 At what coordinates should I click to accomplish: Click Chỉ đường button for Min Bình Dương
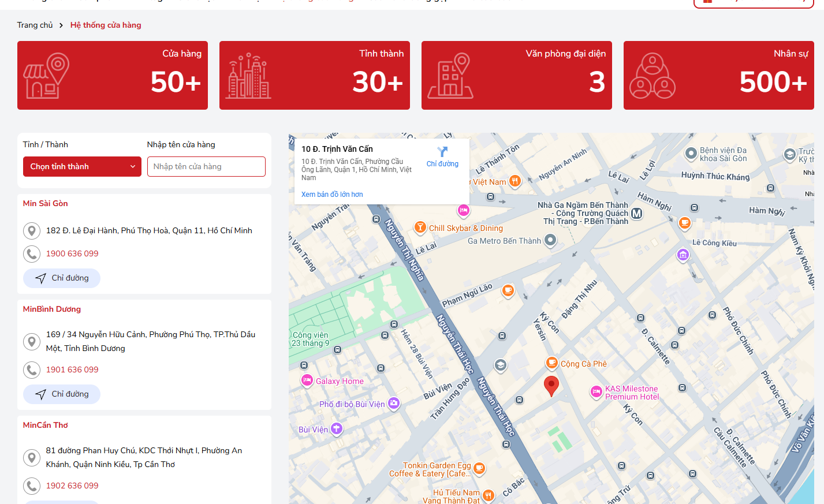pyautogui.click(x=62, y=394)
